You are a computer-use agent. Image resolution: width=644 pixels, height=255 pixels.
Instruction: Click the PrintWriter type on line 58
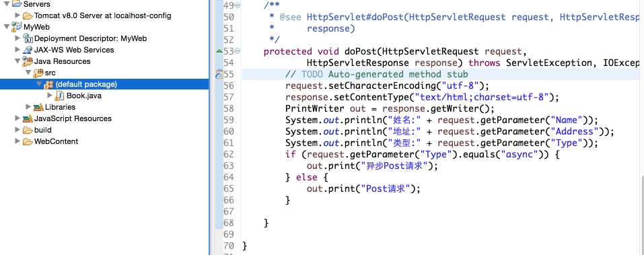coord(315,109)
